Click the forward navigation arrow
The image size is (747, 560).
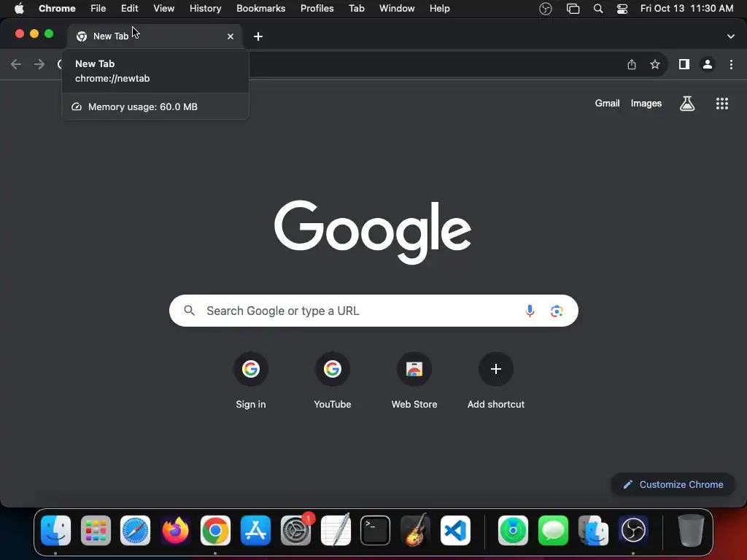click(x=39, y=64)
